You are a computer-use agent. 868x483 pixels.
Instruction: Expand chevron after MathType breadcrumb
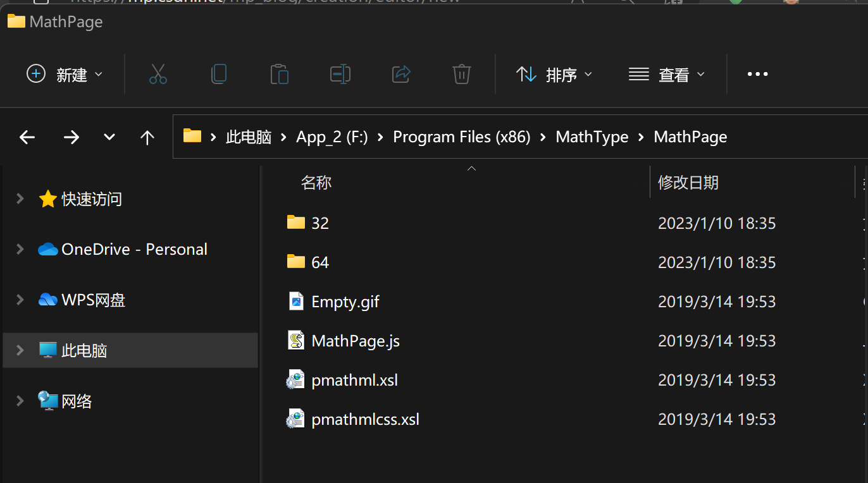pos(641,137)
